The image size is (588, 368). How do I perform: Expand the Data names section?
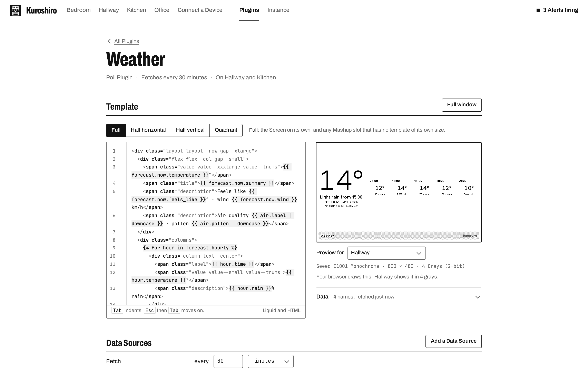coord(399,297)
